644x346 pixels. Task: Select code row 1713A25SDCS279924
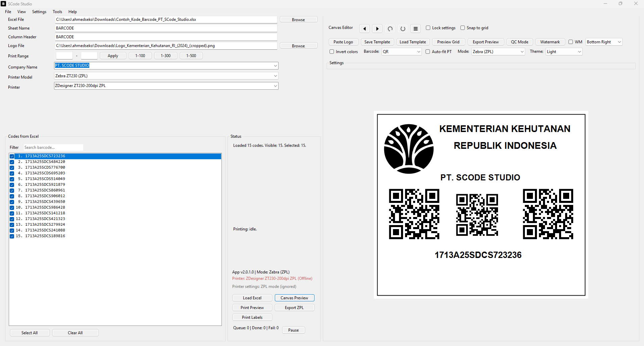point(115,225)
